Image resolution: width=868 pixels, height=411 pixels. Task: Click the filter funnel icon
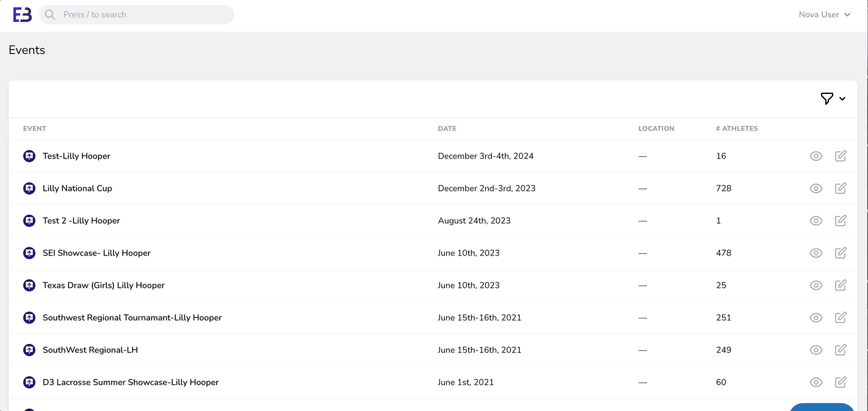click(826, 99)
